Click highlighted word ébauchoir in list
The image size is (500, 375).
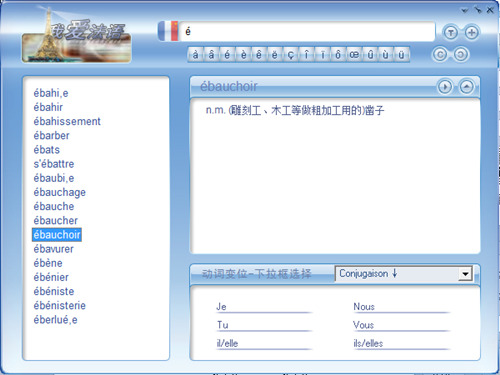click(57, 235)
